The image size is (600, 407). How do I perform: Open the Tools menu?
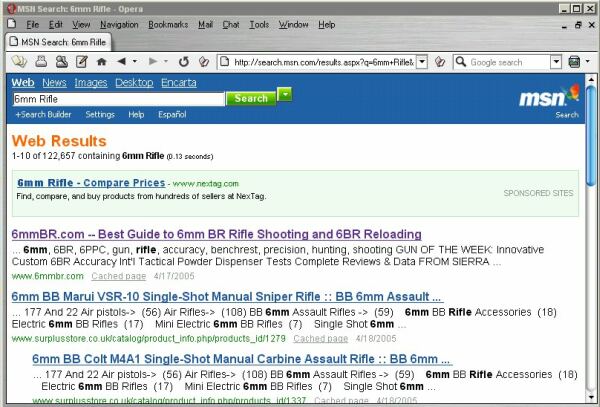click(x=259, y=24)
